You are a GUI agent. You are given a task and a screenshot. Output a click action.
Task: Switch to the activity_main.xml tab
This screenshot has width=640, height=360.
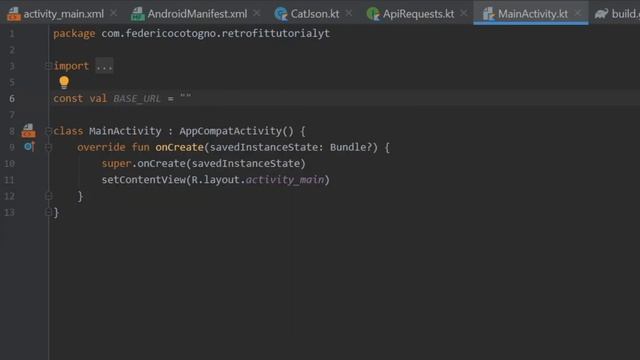tap(63, 14)
